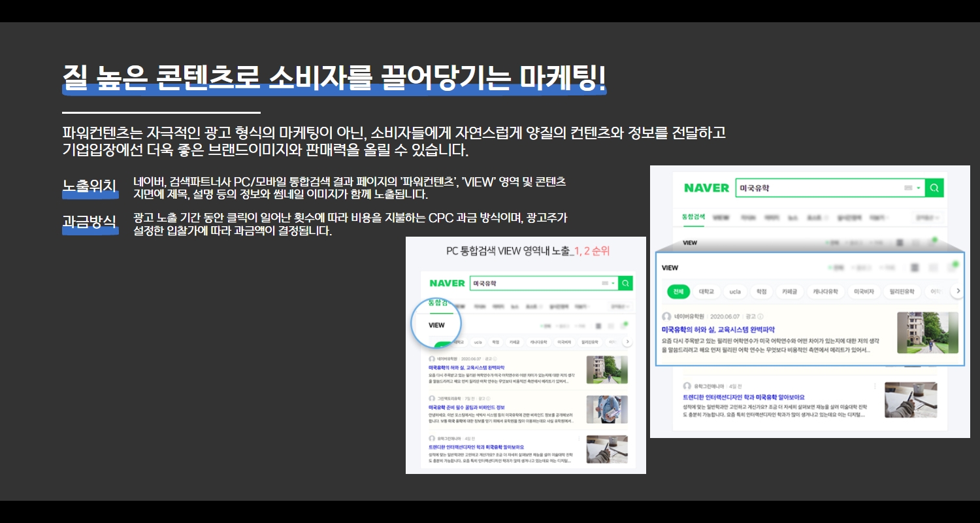Click the green-dot notification icon in the enlarged VIEW header
Screen dimensions: 980x523
click(952, 267)
